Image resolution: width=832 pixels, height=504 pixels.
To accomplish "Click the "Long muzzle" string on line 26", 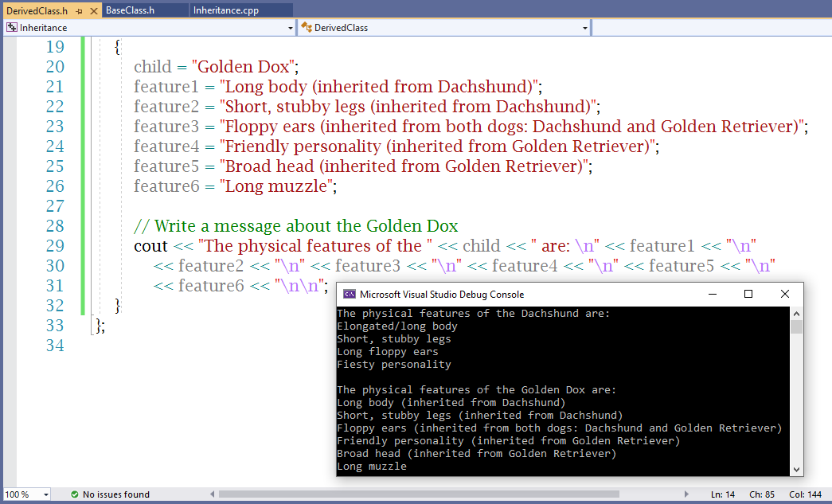I will [276, 186].
